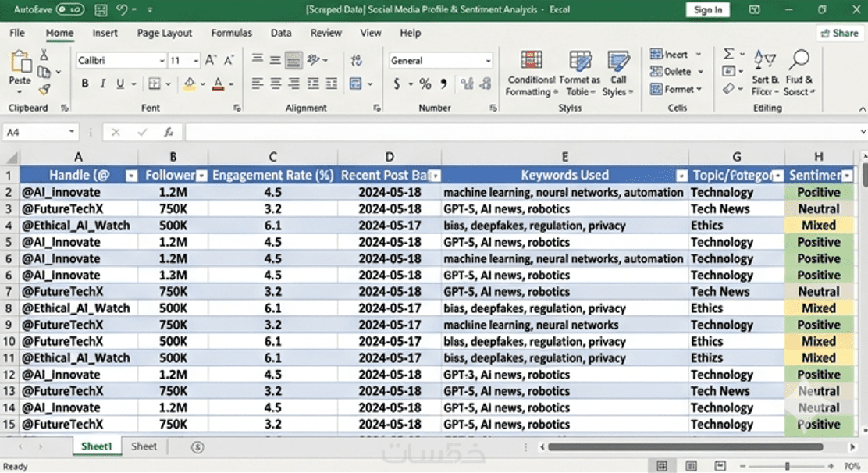Click the AutoSum sigma icon
Viewport: 868px width, 473px height.
[728, 54]
